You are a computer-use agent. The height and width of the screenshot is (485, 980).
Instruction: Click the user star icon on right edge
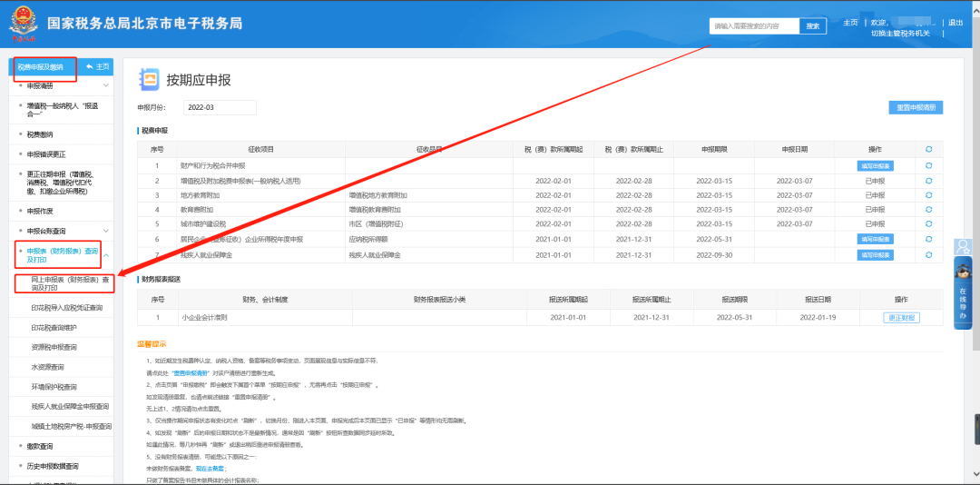(x=963, y=246)
